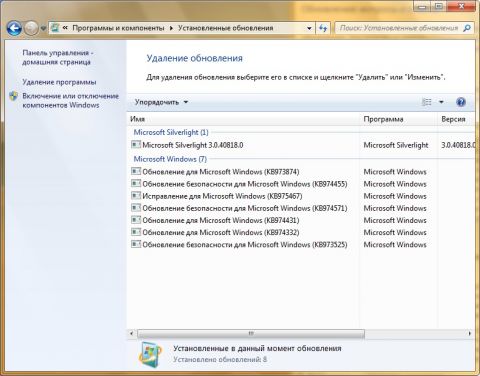Viewport: 480px width, 376px height.
Task: Click Silverlight version cell '3.0.40818.0'
Action: (x=458, y=145)
